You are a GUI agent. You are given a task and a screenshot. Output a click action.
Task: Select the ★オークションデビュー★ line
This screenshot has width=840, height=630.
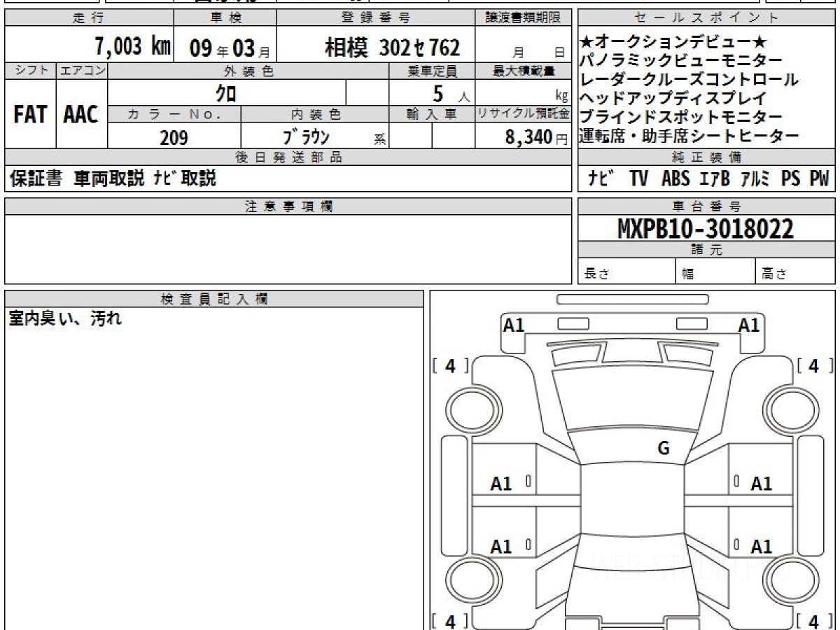[675, 43]
